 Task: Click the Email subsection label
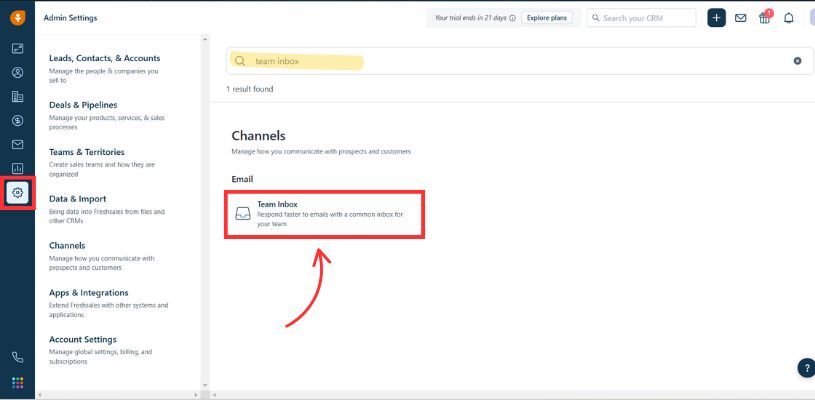(x=242, y=179)
